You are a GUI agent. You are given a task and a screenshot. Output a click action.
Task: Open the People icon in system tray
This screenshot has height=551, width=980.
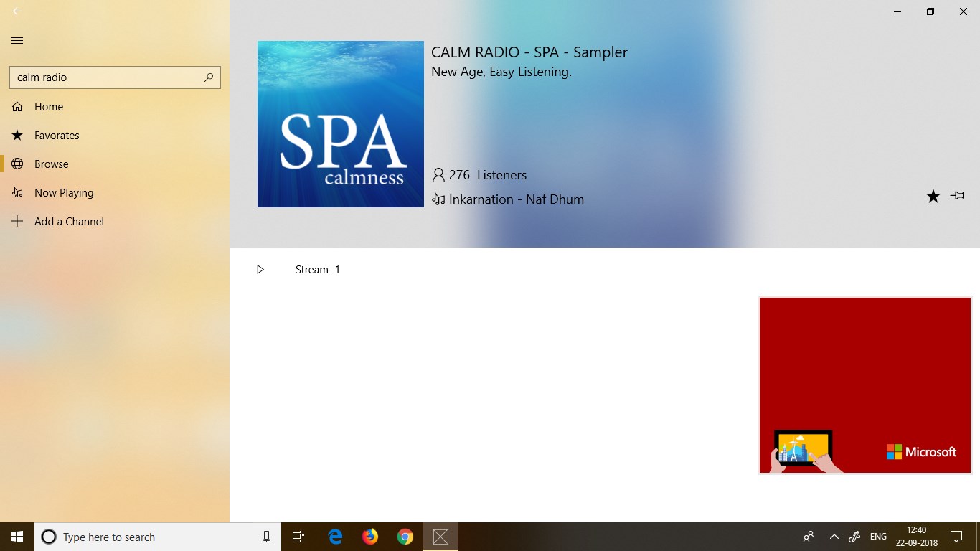coord(809,537)
